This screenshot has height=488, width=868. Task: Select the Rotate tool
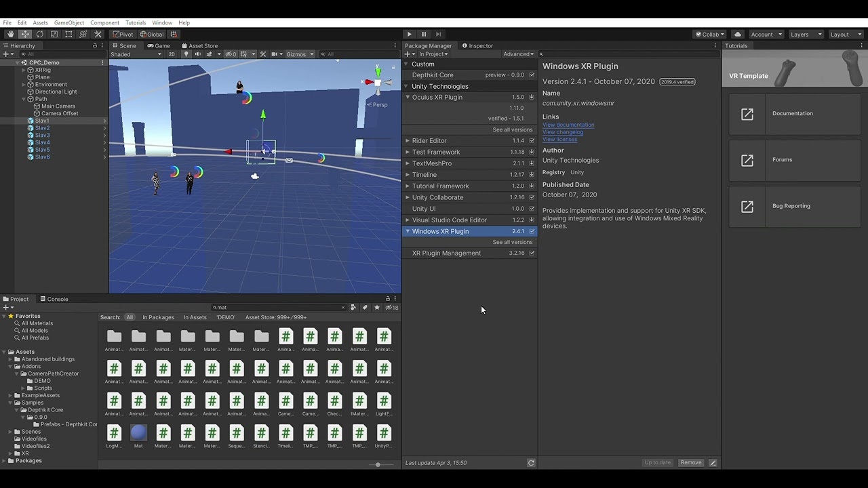point(39,35)
